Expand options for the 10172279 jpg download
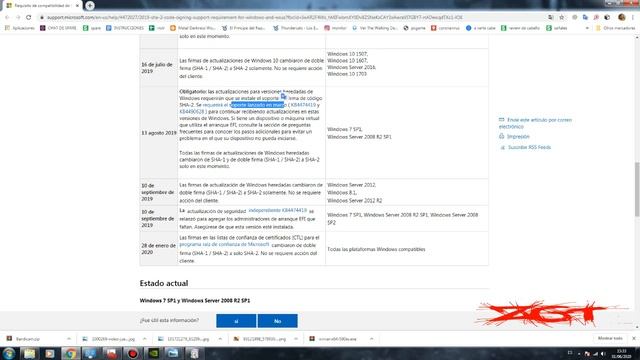 (x=220, y=339)
